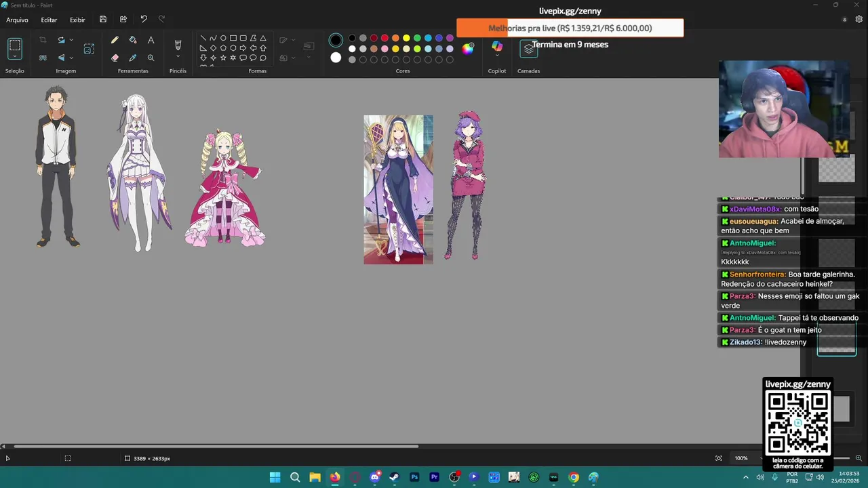
Task: Open taskbar Search
Action: (x=295, y=477)
